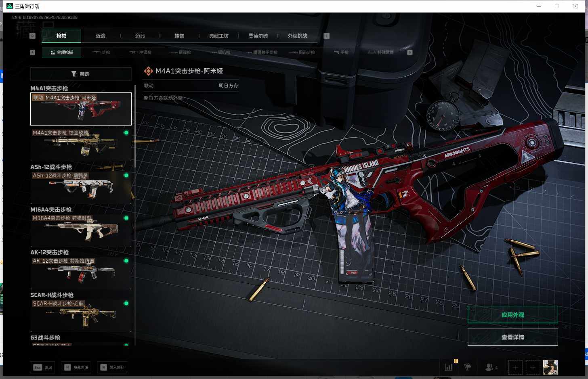Screen dimensions: 588x379
Task: Click the skin rarity icon beside title
Action: click(149, 71)
